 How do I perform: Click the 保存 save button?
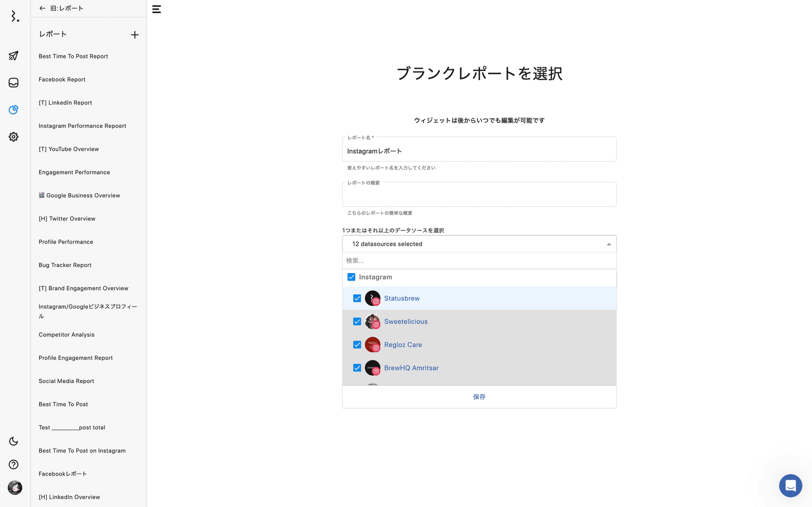[479, 397]
